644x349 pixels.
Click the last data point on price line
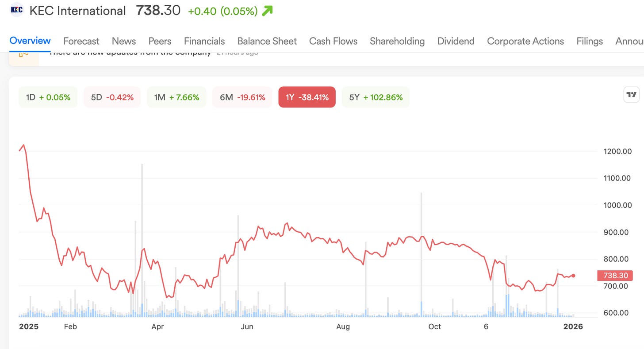[574, 276]
